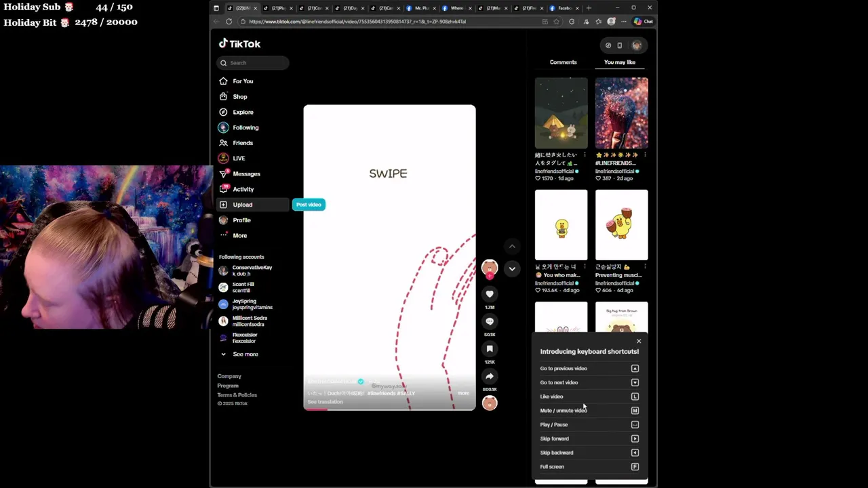Screen dimensions: 868x488
Task: Switch to the Mr. Plus Facebook tab
Action: [x=422, y=8]
